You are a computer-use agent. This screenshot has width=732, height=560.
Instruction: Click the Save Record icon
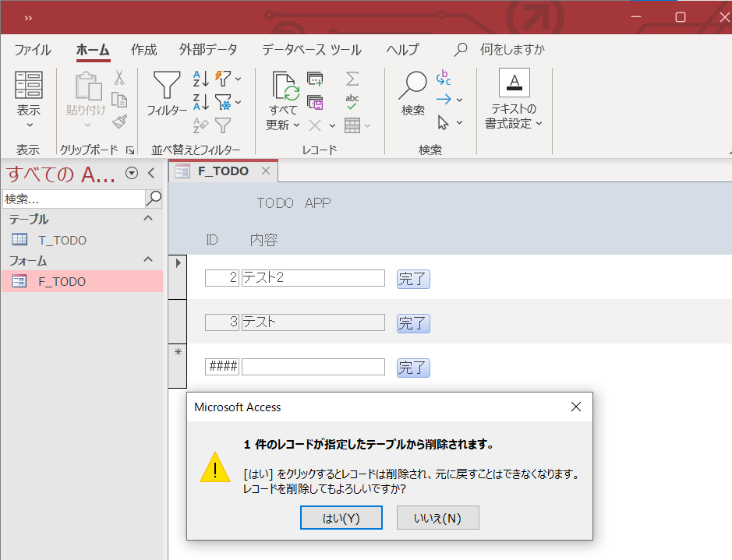[315, 102]
